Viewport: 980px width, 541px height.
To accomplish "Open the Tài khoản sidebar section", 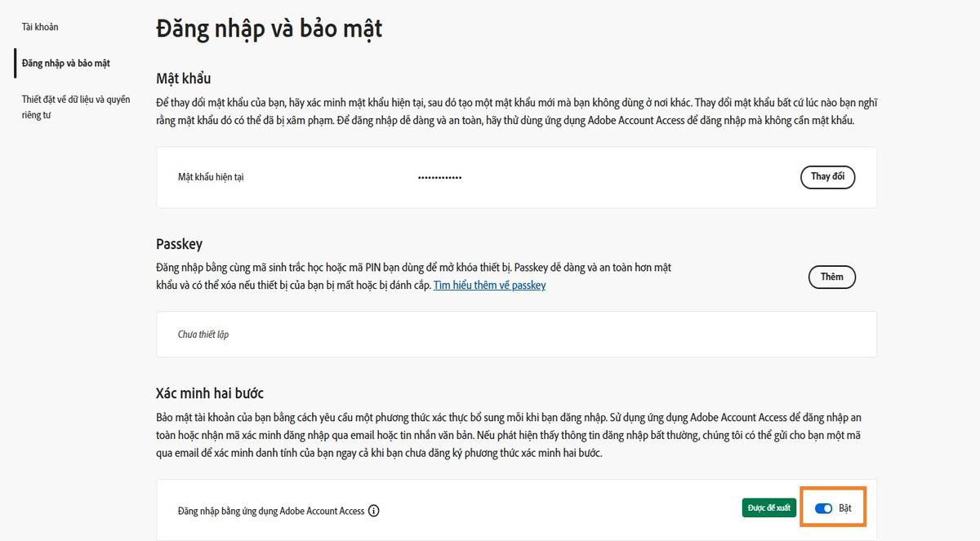I will [x=40, y=27].
